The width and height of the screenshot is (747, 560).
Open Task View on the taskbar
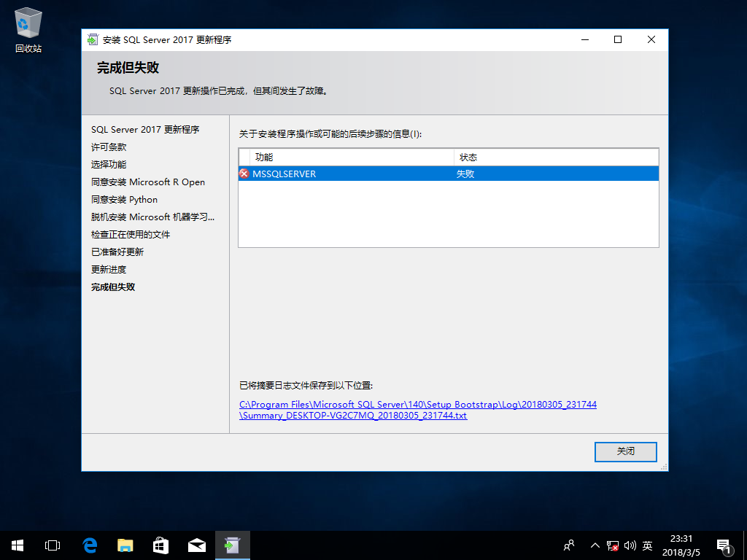pyautogui.click(x=53, y=545)
